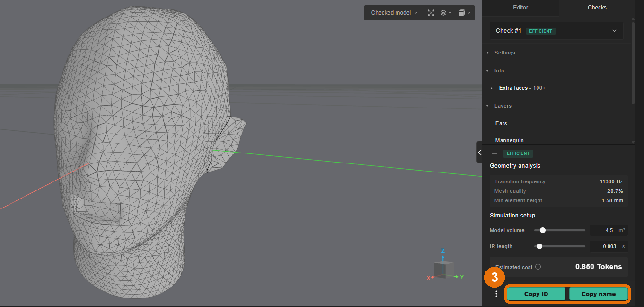Click the Estimated cost info icon
Viewport: 644px width, 307px height.
pos(538,267)
